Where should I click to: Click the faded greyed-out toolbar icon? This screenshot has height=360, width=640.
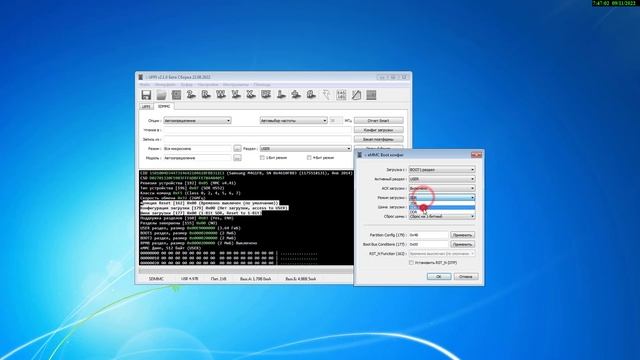pos(326,95)
